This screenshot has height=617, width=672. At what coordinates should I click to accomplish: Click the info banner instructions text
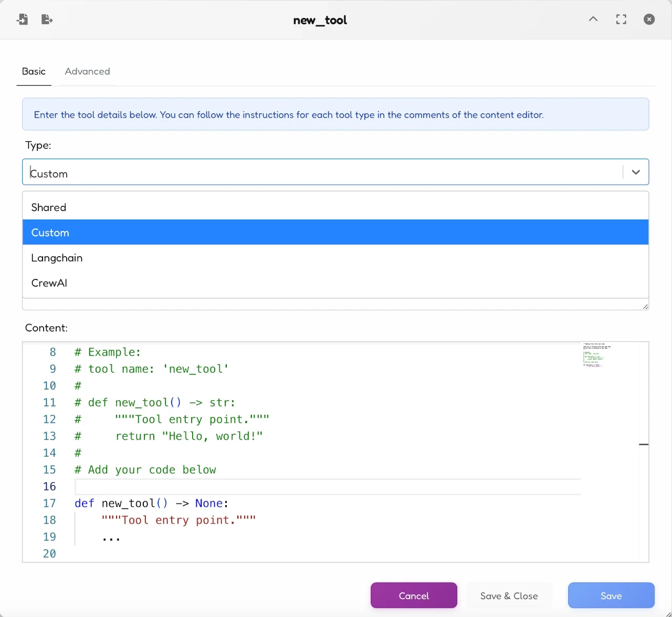point(289,114)
